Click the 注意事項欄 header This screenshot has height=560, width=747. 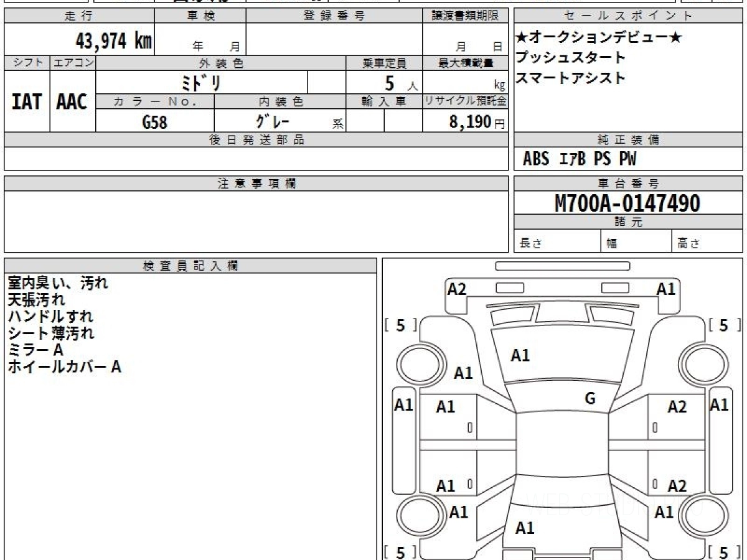click(256, 184)
